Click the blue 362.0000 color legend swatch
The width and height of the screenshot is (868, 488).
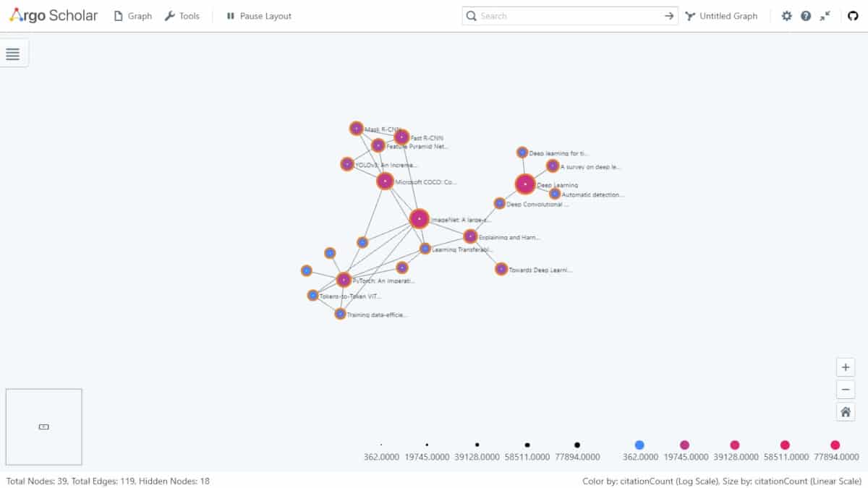tap(639, 445)
